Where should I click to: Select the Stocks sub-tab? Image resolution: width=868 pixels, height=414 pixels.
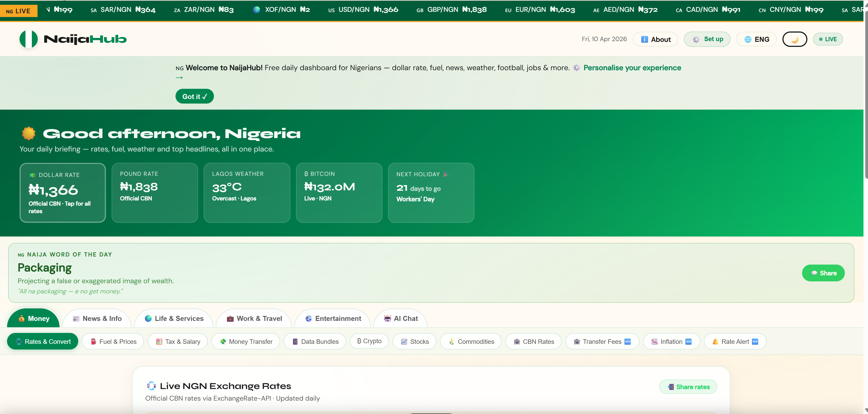(414, 342)
